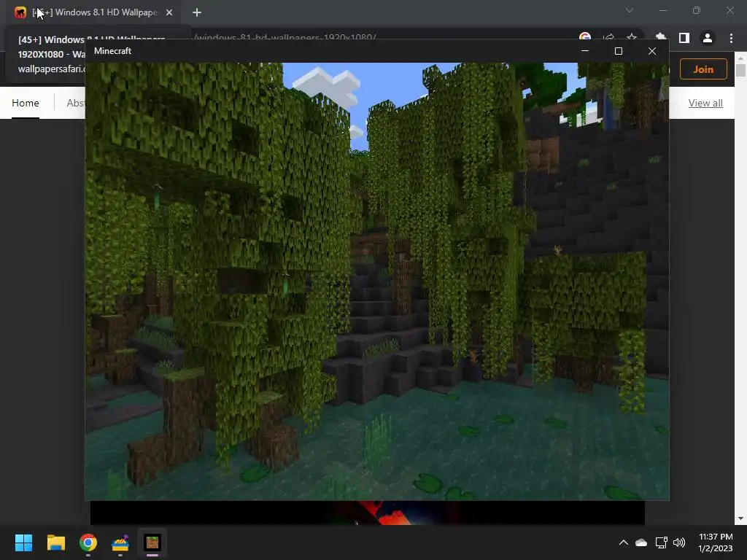Show hidden system tray icons

[x=623, y=542]
